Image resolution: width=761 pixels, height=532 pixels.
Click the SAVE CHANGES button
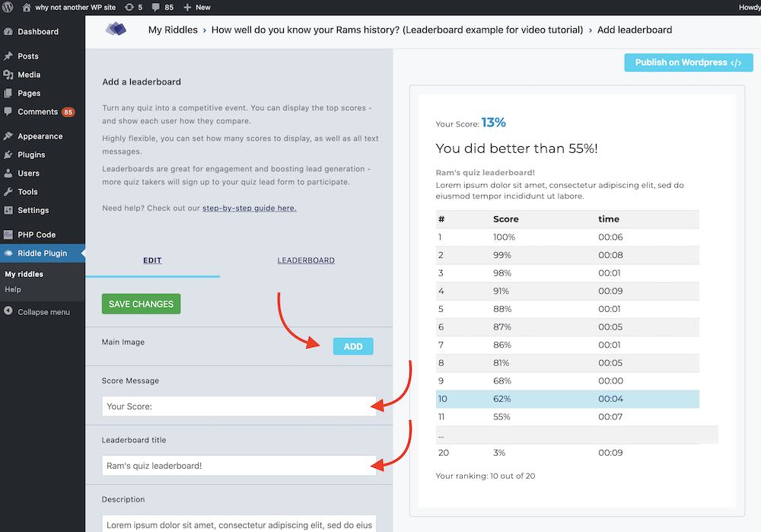(x=142, y=304)
